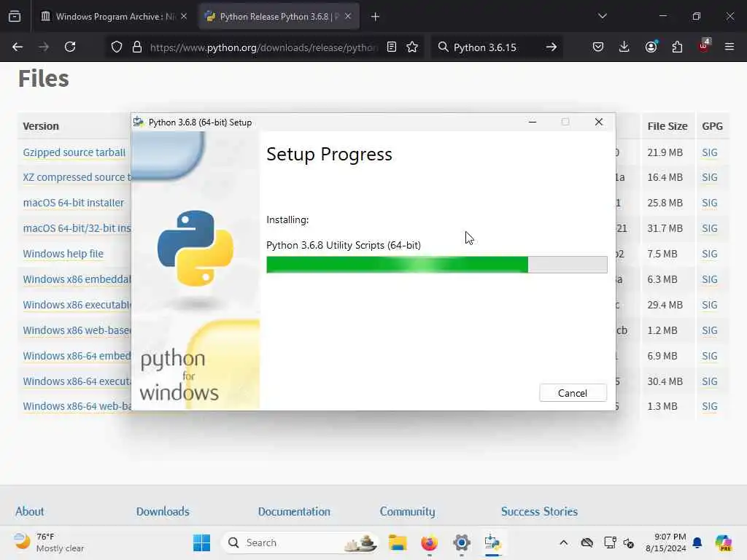
Task: Reload the current page
Action: pos(70,47)
